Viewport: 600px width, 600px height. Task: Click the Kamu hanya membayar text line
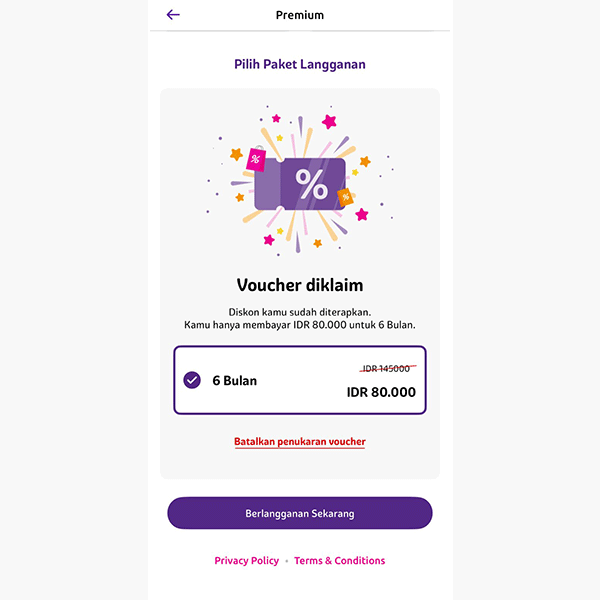coord(300,325)
